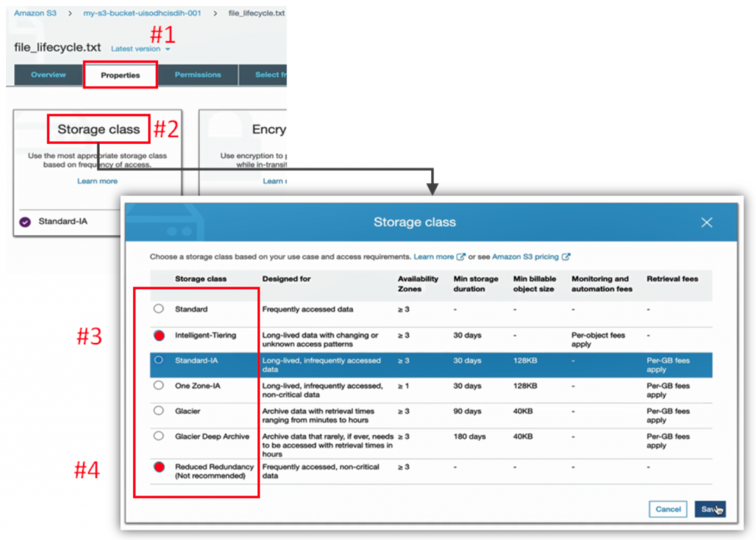Click the Availability Zones column header

pyautogui.click(x=418, y=284)
